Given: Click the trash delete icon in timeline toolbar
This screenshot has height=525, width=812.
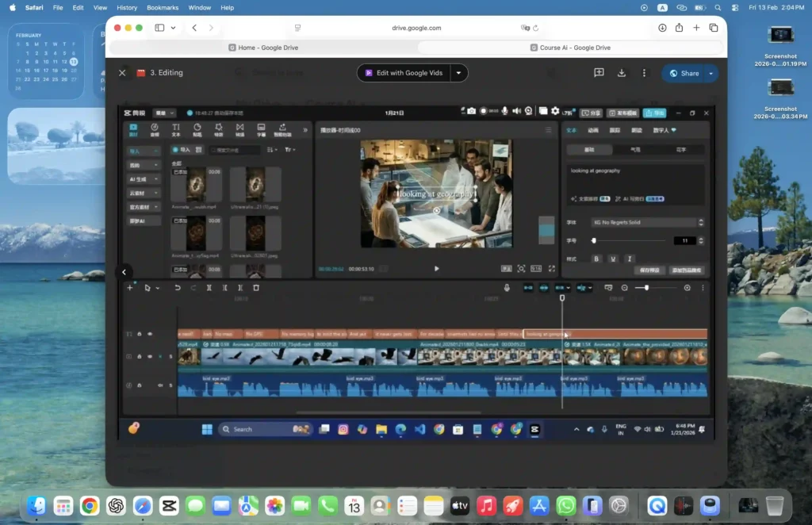Looking at the screenshot, I should 256,288.
